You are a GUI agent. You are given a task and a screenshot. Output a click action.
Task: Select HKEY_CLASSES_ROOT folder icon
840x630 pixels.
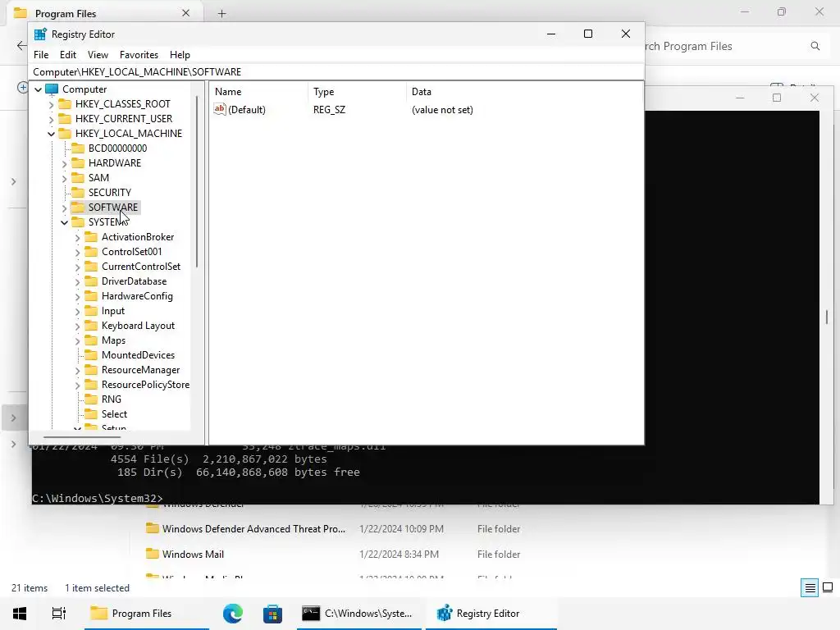(x=64, y=103)
